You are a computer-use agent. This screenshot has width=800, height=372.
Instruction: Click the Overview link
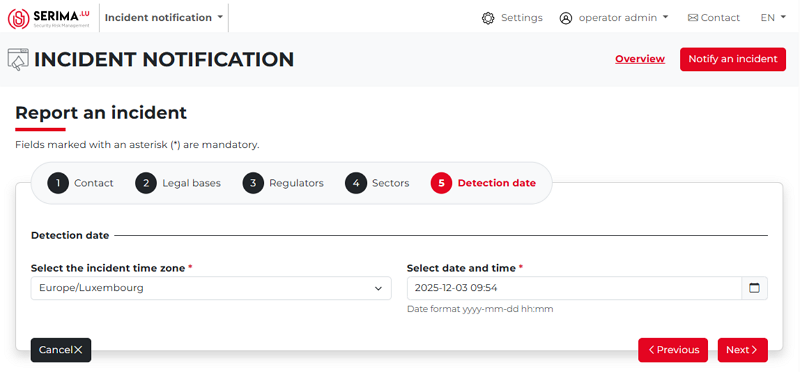640,59
